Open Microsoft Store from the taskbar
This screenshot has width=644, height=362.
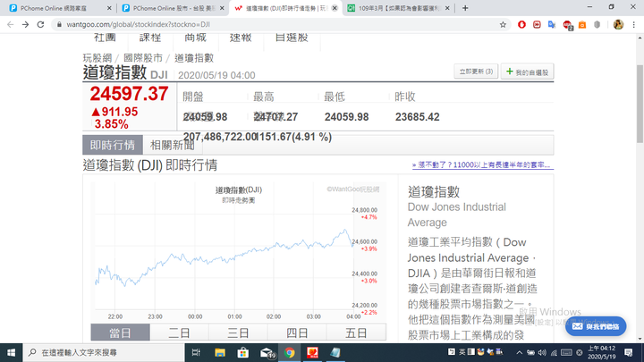tap(242, 352)
